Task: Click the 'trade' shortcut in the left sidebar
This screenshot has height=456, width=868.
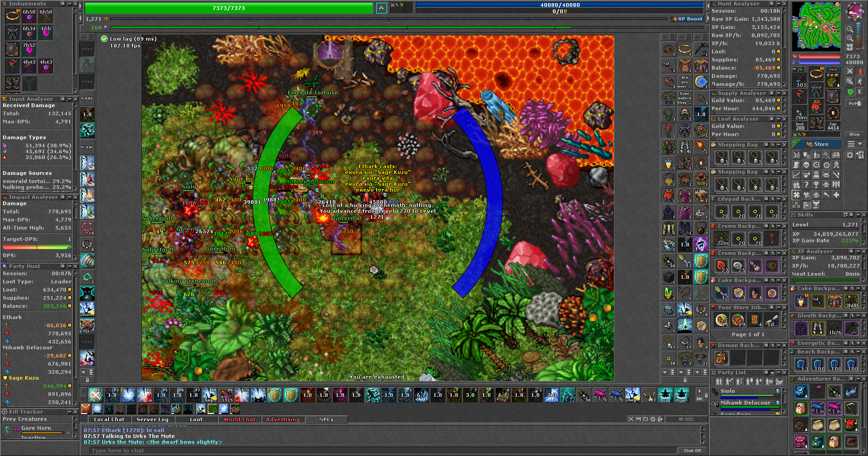Action: pyautogui.click(x=87, y=98)
